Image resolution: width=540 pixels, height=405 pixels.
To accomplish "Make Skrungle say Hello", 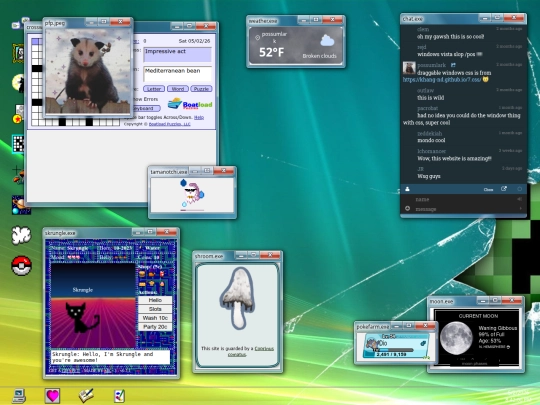I will tap(155, 300).
